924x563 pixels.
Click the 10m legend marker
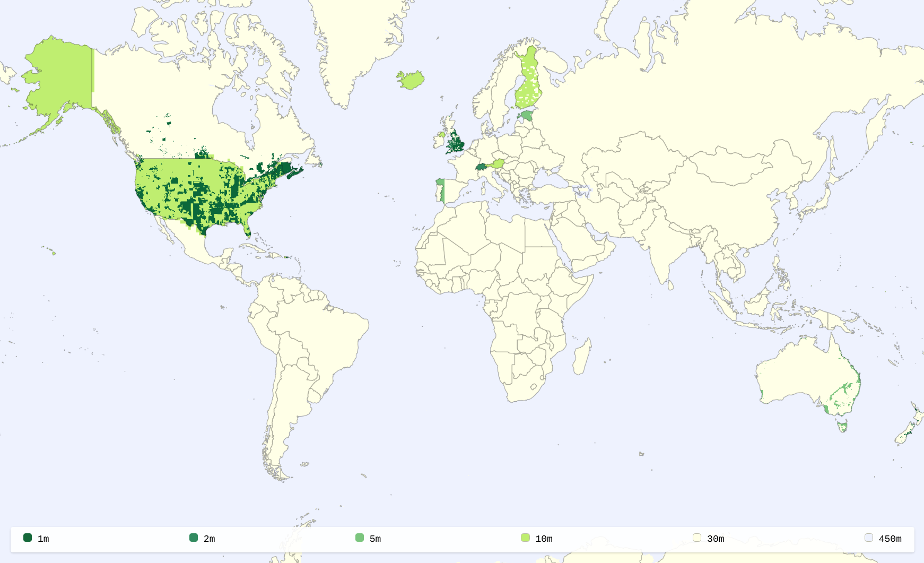[525, 538]
